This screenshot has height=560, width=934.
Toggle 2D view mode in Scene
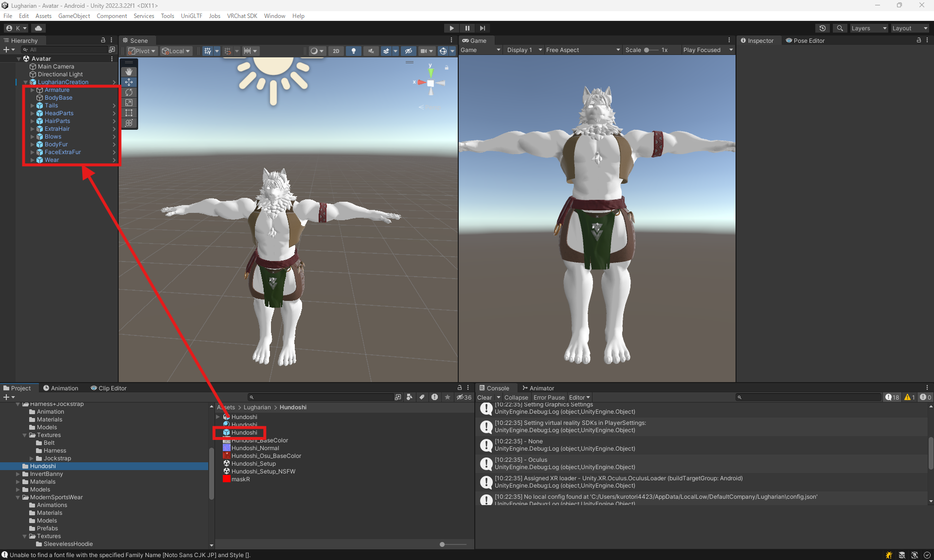click(336, 51)
